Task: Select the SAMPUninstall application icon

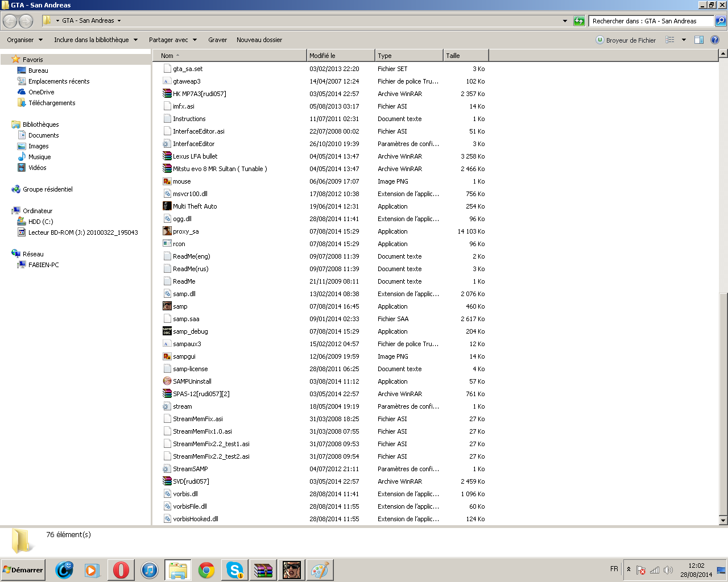Action: (x=167, y=381)
